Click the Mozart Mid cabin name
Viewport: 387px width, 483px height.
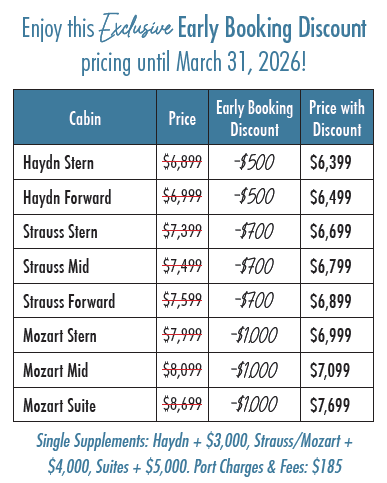(56, 370)
